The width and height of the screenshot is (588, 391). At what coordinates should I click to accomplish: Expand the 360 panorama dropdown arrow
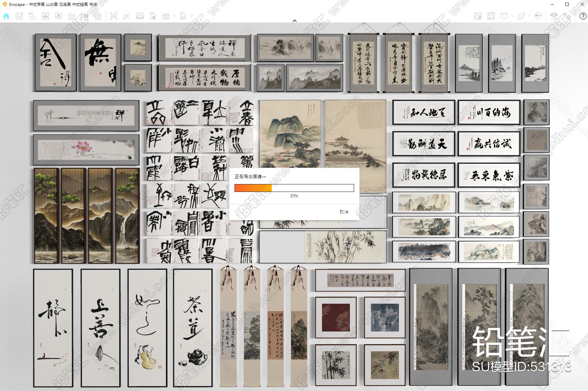[174, 16]
